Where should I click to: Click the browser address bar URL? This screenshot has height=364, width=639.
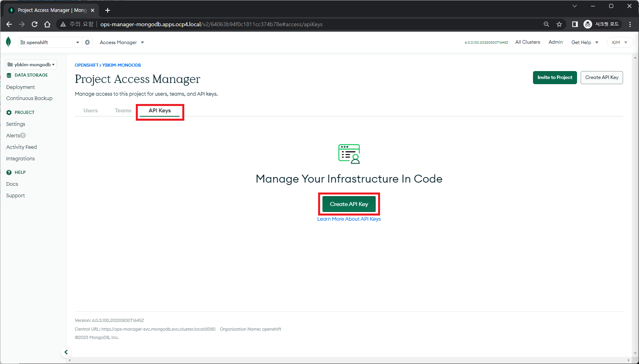211,24
